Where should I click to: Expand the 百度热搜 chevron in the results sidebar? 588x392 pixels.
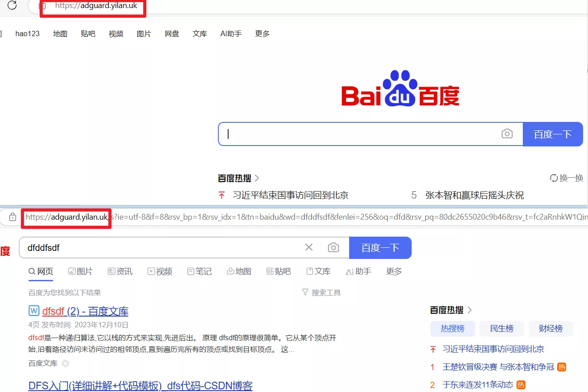coord(469,310)
